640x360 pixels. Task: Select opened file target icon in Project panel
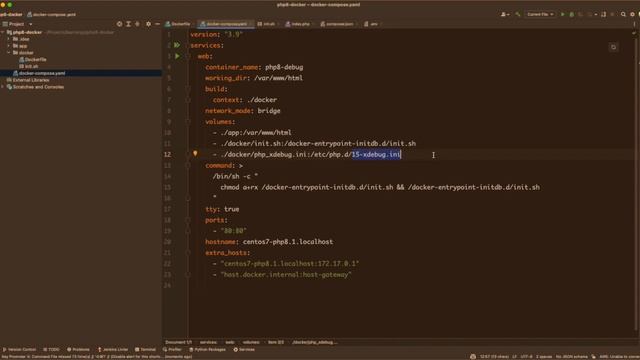coord(119,24)
